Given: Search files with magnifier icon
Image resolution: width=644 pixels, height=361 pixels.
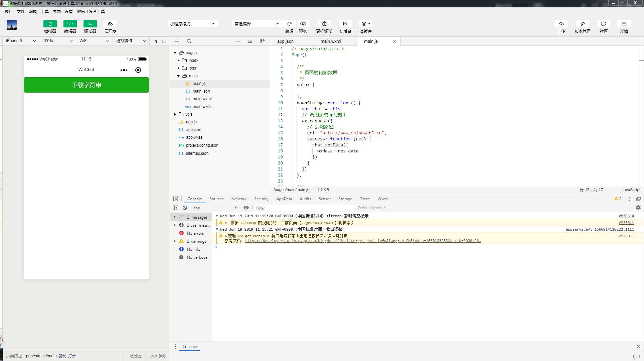Looking at the screenshot, I should [x=189, y=41].
